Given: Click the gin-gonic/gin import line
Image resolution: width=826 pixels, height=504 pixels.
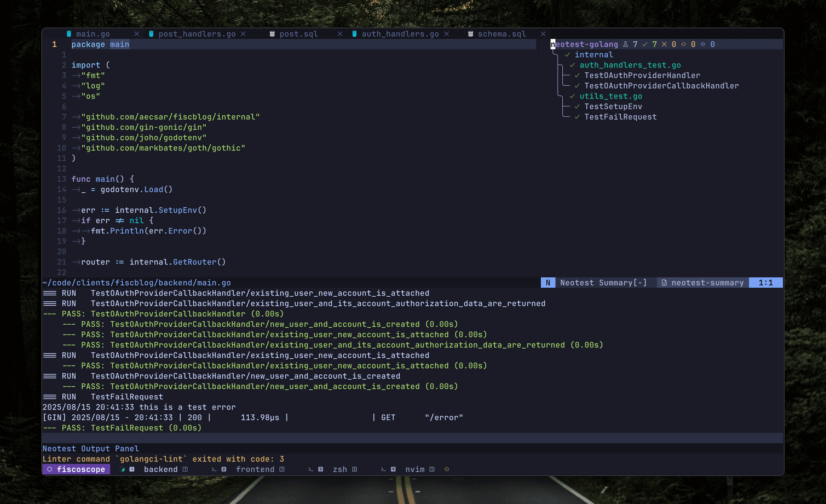Looking at the screenshot, I should click(x=144, y=127).
